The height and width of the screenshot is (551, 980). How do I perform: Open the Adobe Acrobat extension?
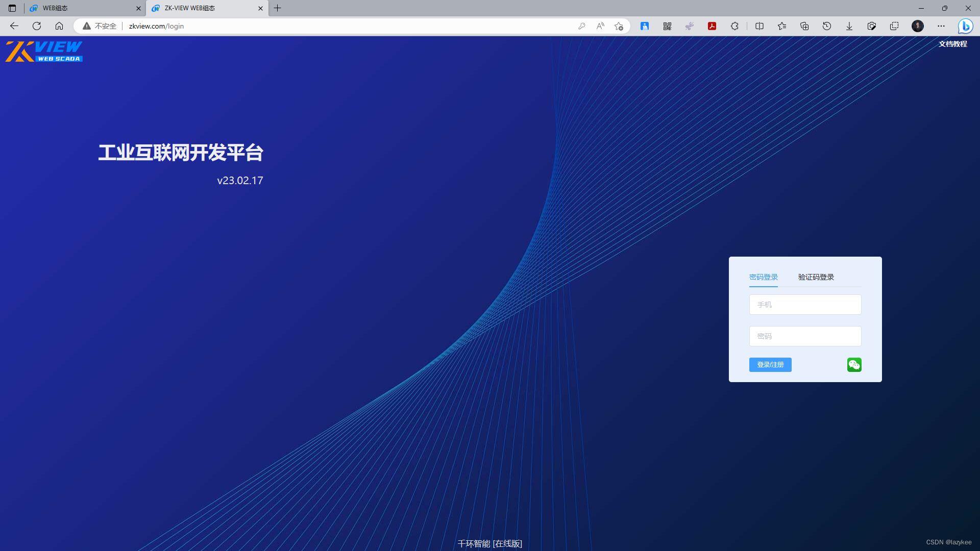click(712, 26)
